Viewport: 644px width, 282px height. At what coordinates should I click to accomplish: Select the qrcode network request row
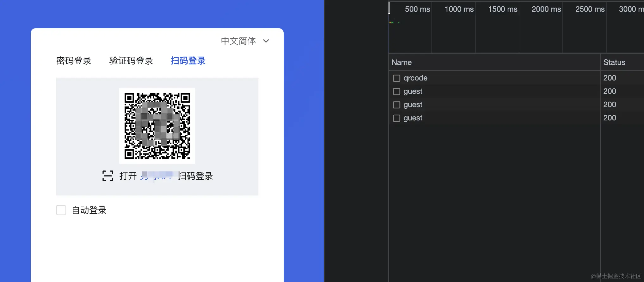point(516,78)
